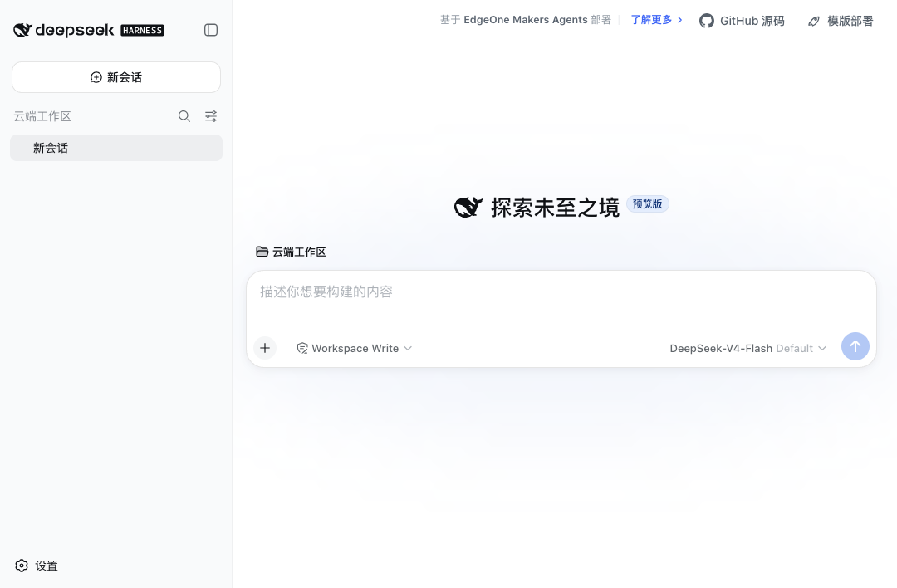Add attachment with the plus icon
The image size is (897, 588).
[265, 348]
